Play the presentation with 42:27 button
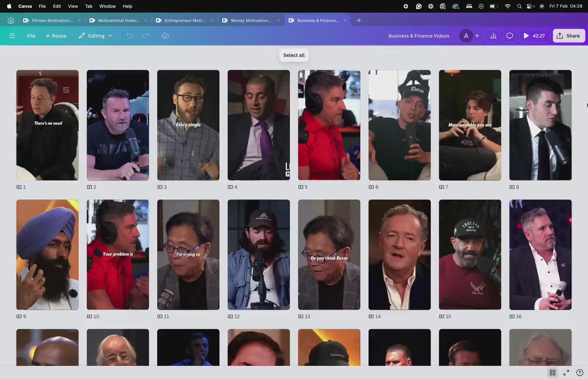 point(534,36)
